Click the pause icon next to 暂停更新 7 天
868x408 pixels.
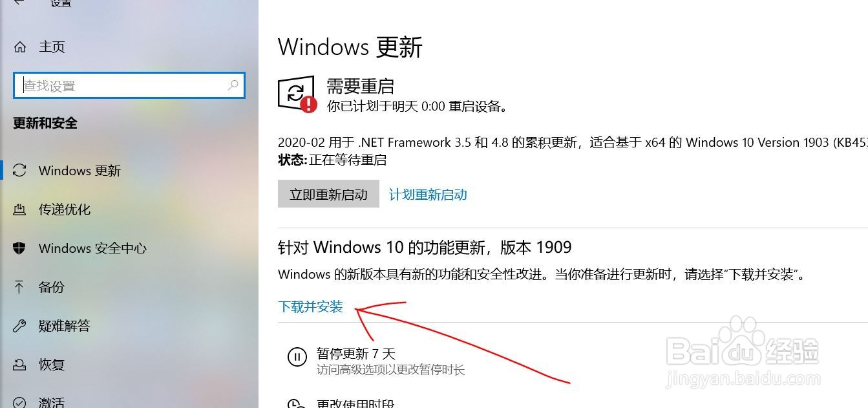tap(297, 356)
